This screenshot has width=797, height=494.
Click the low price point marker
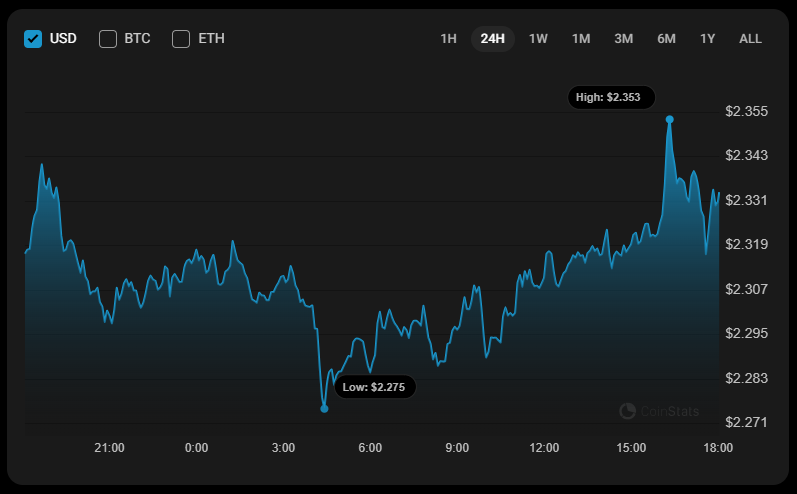pyautogui.click(x=324, y=408)
